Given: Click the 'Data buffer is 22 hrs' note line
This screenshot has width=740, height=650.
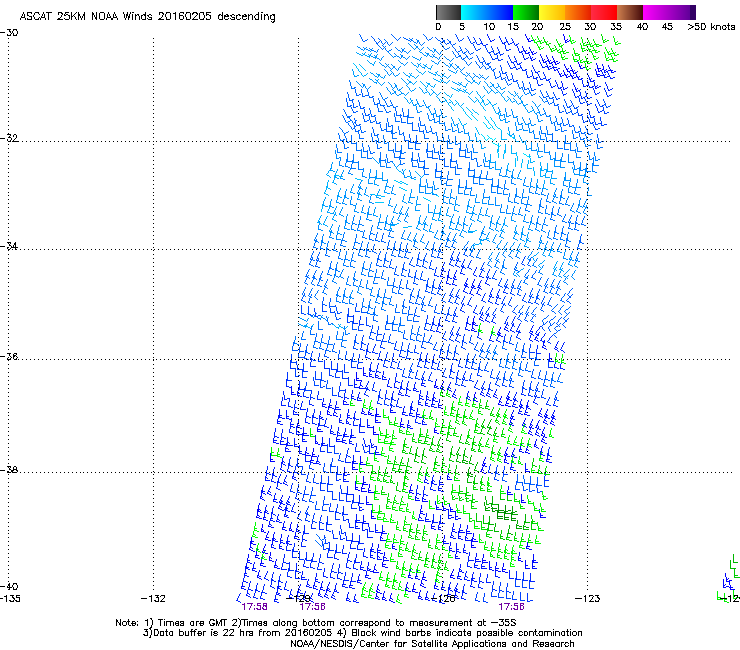Looking at the screenshot, I should click(x=362, y=633).
